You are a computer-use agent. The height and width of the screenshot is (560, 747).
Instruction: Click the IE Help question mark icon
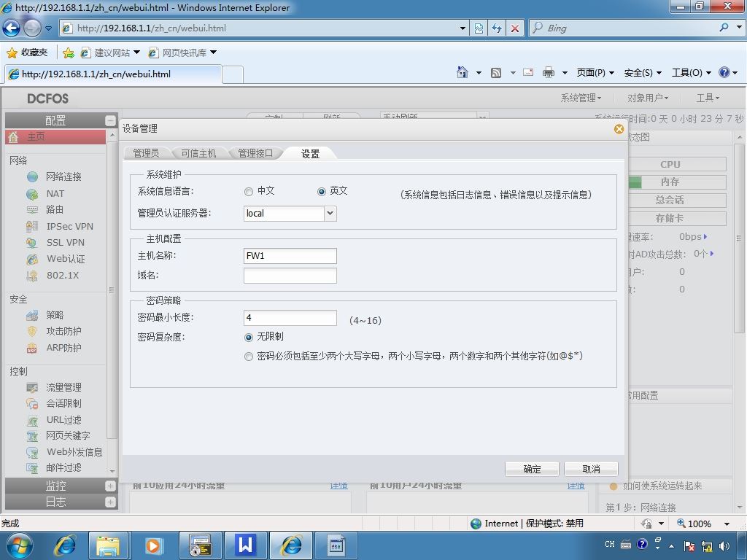[x=724, y=72]
